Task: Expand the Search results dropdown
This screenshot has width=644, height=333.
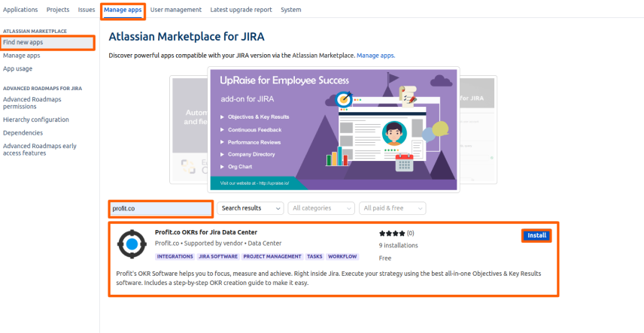Action: [250, 208]
